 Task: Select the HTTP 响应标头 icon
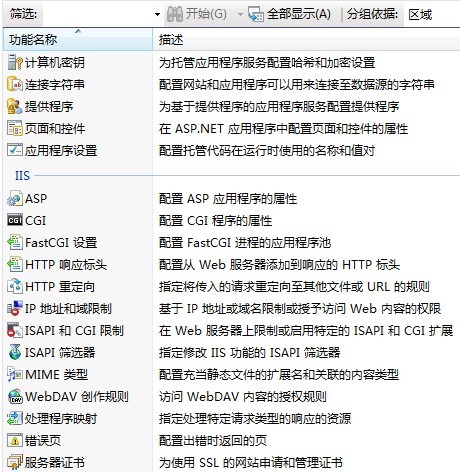pyautogui.click(x=15, y=265)
